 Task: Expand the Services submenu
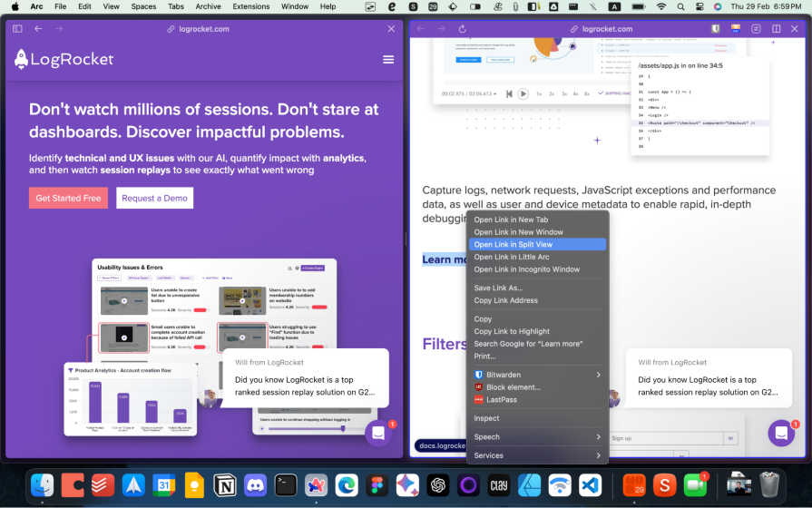click(597, 455)
